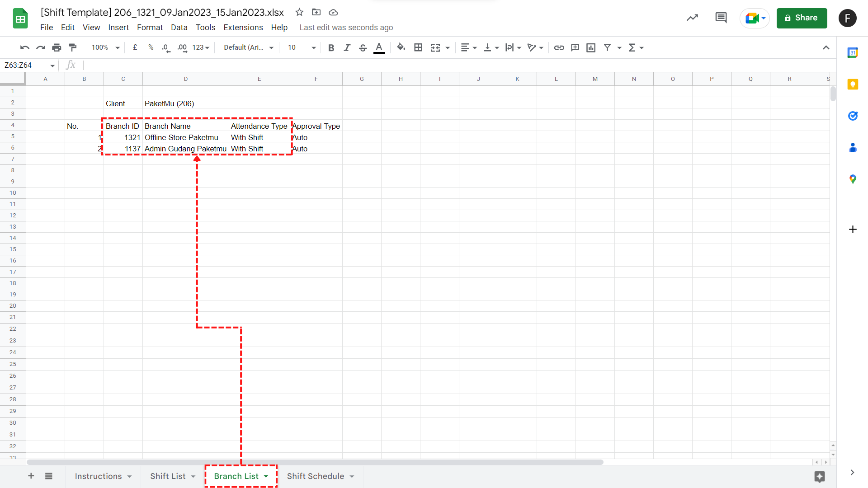
Task: Open Google Maps side panel
Action: (x=853, y=179)
